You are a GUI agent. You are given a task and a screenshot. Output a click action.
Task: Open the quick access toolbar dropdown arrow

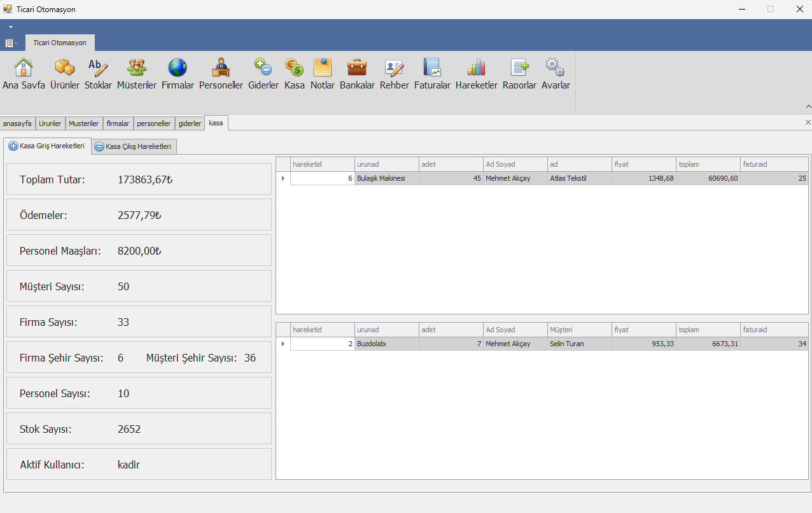(11, 27)
